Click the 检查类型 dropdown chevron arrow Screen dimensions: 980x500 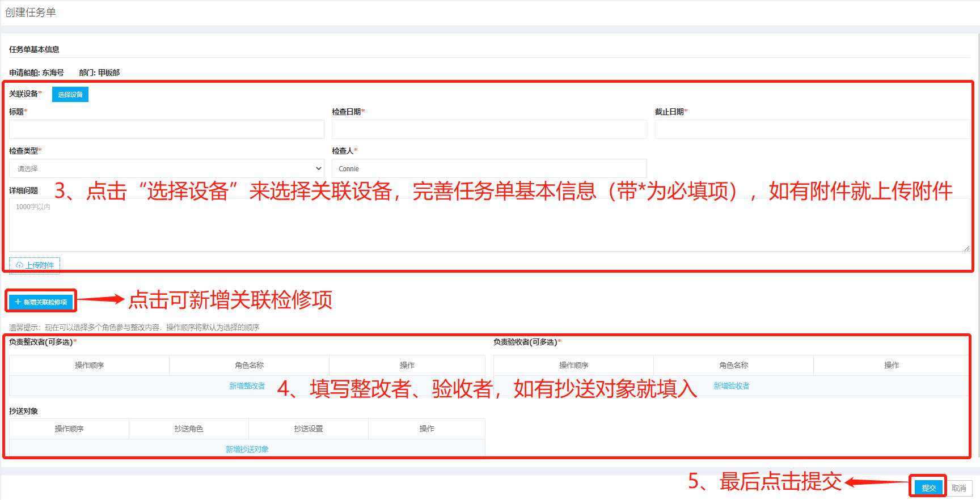tap(318, 168)
